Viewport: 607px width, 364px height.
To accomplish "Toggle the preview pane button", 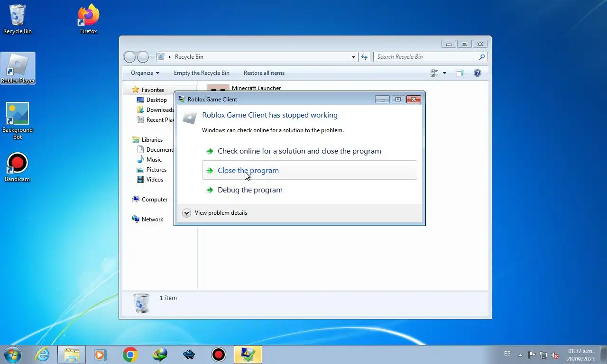I will (x=460, y=73).
